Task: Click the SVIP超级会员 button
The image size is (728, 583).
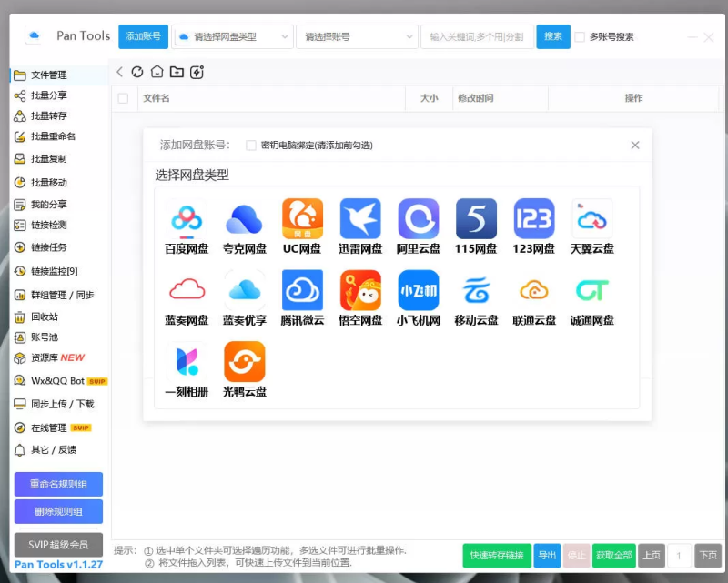Action: pyautogui.click(x=58, y=545)
